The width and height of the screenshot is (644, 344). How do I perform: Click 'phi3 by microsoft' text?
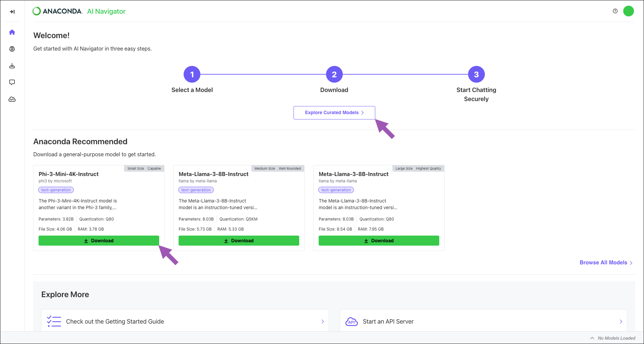tap(55, 181)
